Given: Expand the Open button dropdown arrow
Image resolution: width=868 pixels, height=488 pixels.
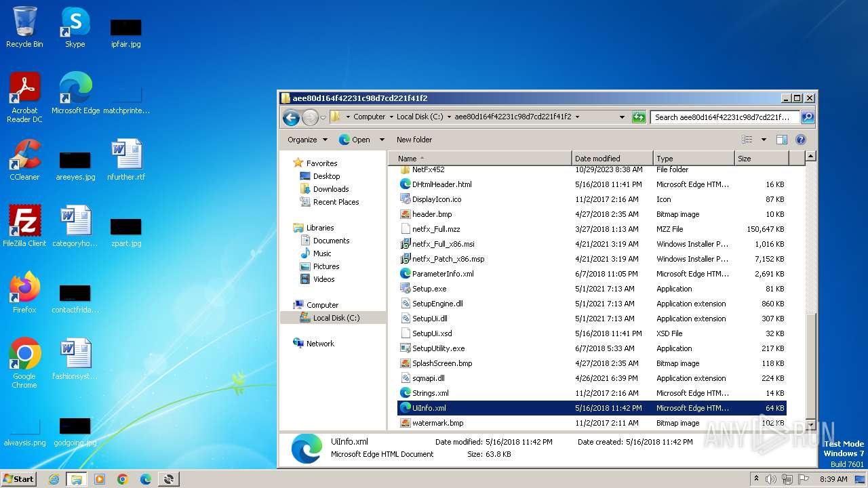Looking at the screenshot, I should tap(382, 140).
